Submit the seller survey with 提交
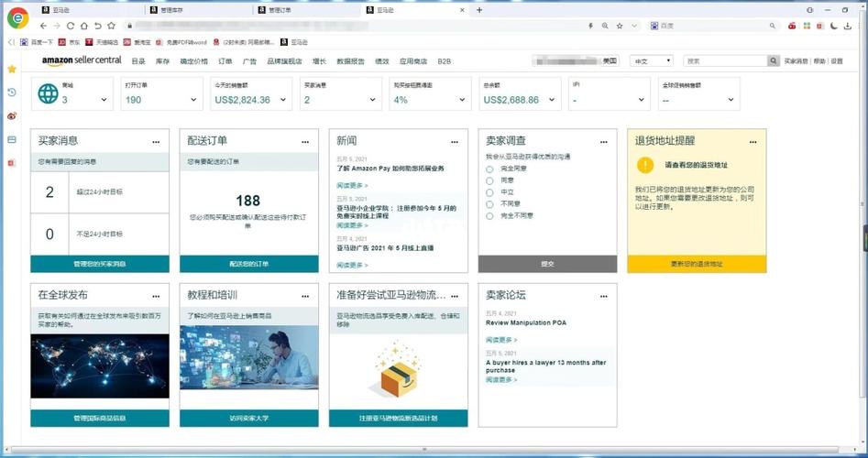 pyautogui.click(x=547, y=264)
